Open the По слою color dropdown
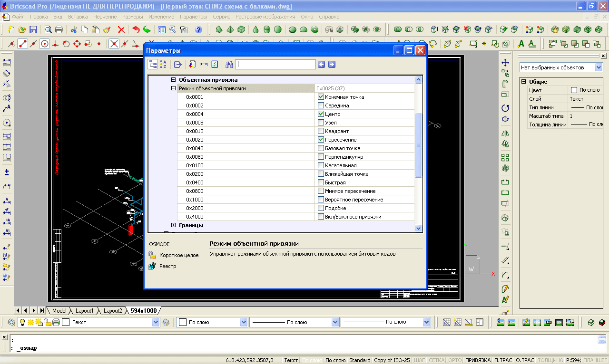The width and height of the screenshot is (609, 364). 244,322
